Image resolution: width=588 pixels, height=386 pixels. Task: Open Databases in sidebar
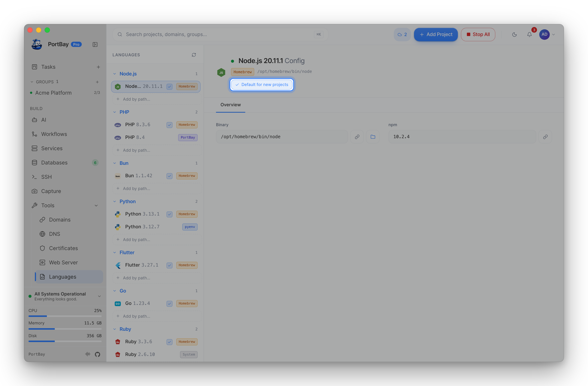65,163
